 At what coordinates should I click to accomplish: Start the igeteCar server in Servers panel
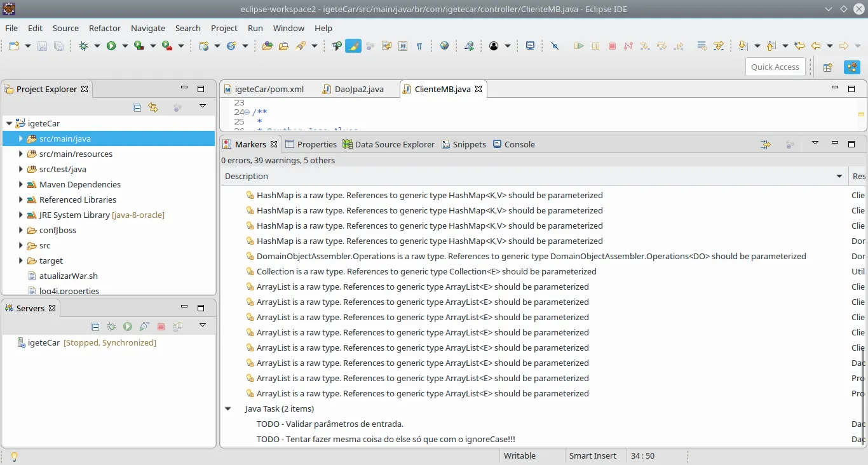tap(128, 327)
